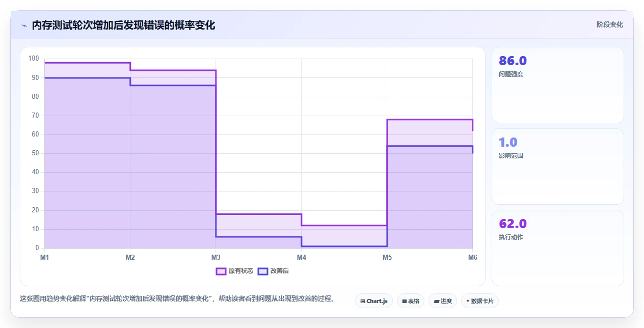644x328 pixels.
Task: Click the M6 x-axis label
Action: click(472, 258)
